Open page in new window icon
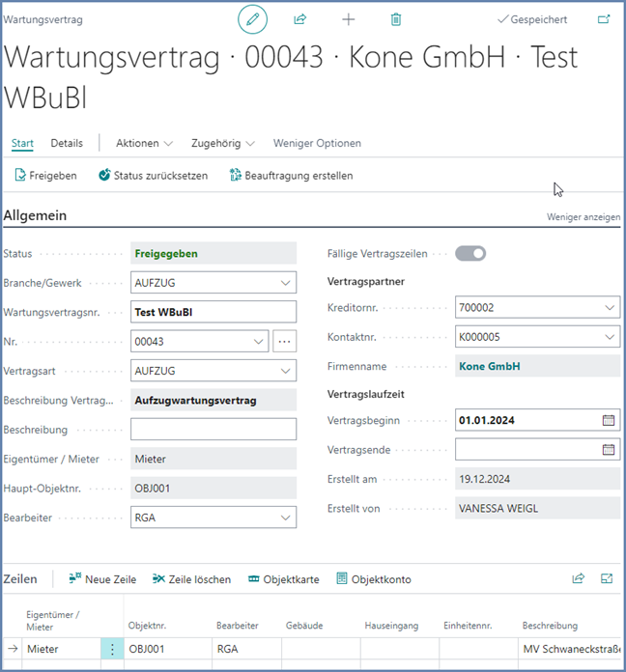The width and height of the screenshot is (626, 672). click(x=604, y=19)
